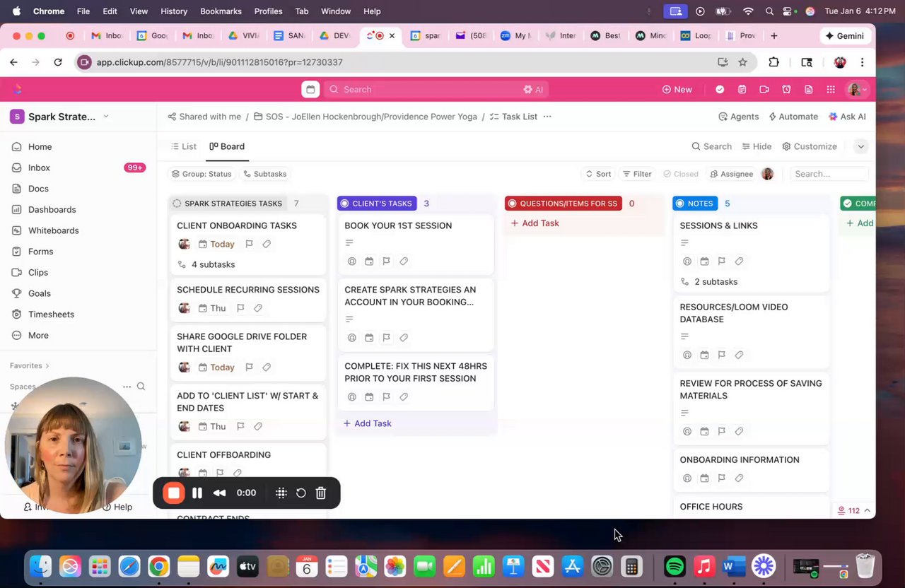Open Spotify from the Dock

click(675, 566)
